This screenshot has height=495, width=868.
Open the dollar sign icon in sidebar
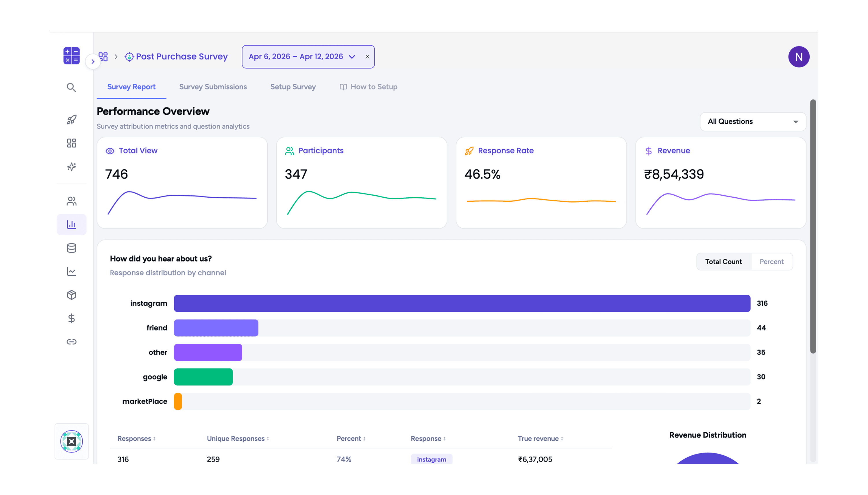coord(71,318)
